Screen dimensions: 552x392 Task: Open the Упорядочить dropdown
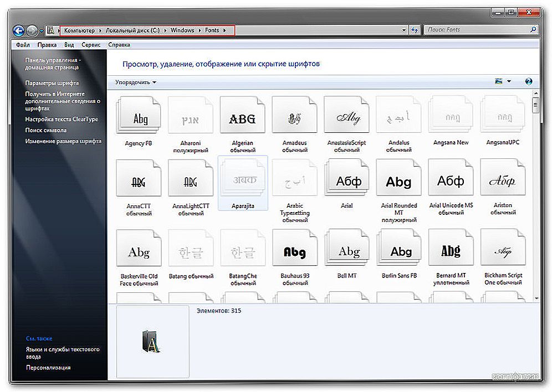tap(136, 82)
